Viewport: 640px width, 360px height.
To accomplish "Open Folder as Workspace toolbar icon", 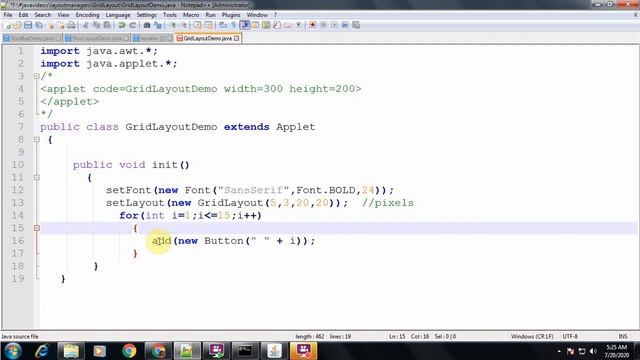I will pyautogui.click(x=288, y=25).
